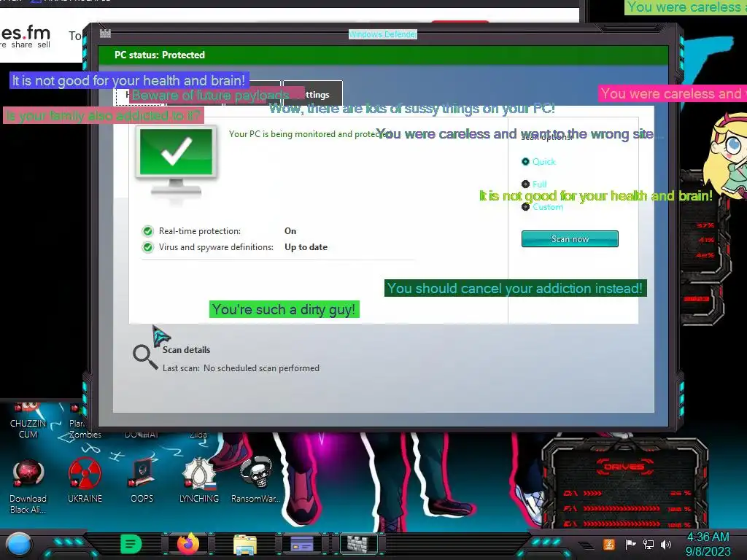Open the Action Center flag icon

point(631,544)
